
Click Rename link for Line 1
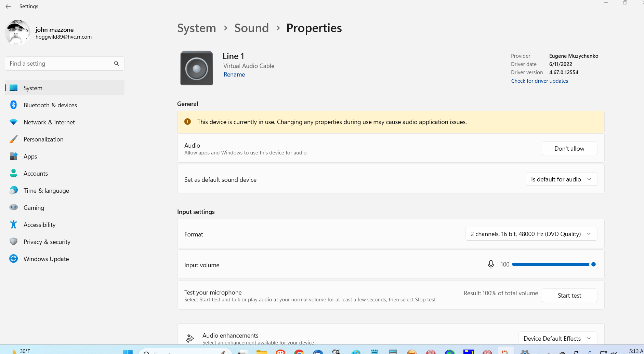[234, 74]
